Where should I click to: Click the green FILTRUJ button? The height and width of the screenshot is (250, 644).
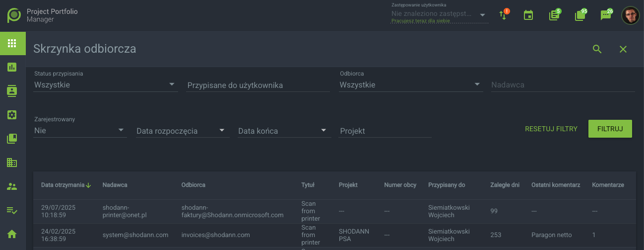(x=610, y=129)
